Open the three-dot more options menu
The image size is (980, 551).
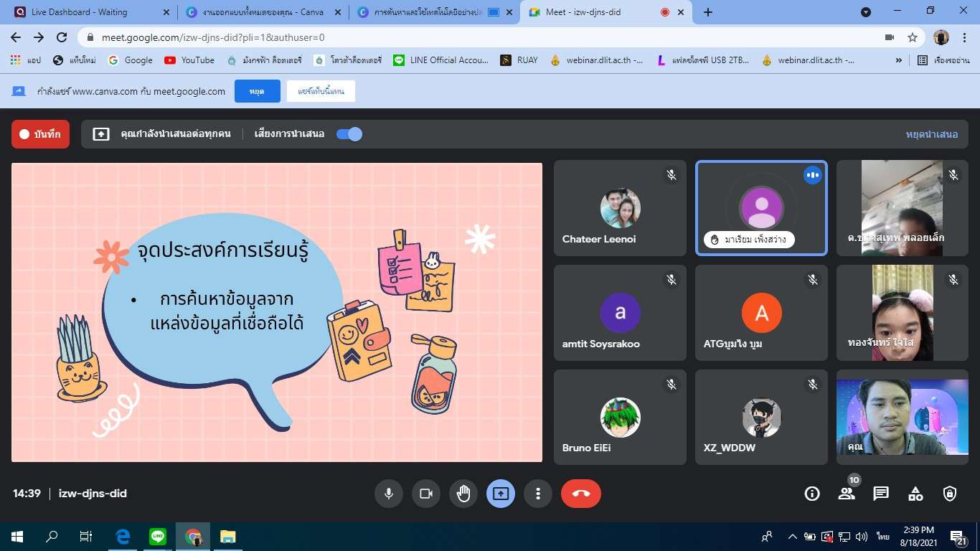538,494
